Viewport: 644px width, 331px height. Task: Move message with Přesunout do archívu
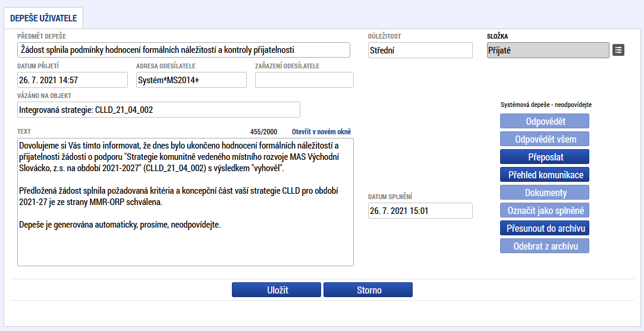pyautogui.click(x=545, y=228)
